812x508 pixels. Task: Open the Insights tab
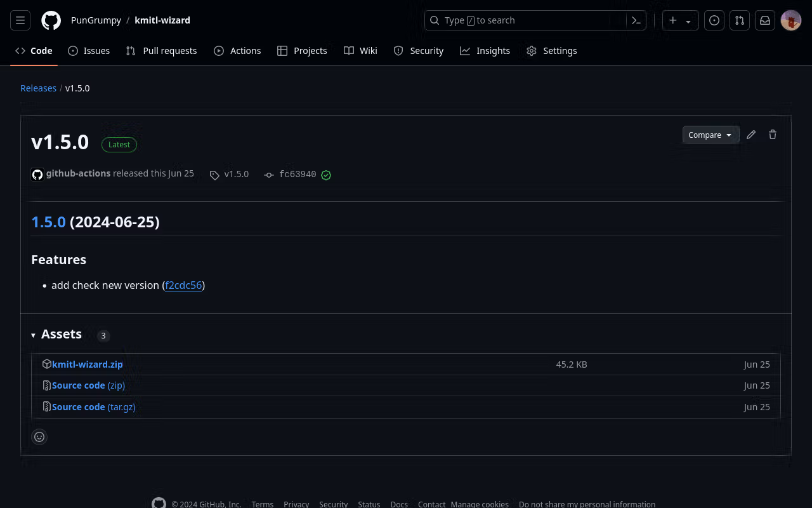pyautogui.click(x=485, y=51)
